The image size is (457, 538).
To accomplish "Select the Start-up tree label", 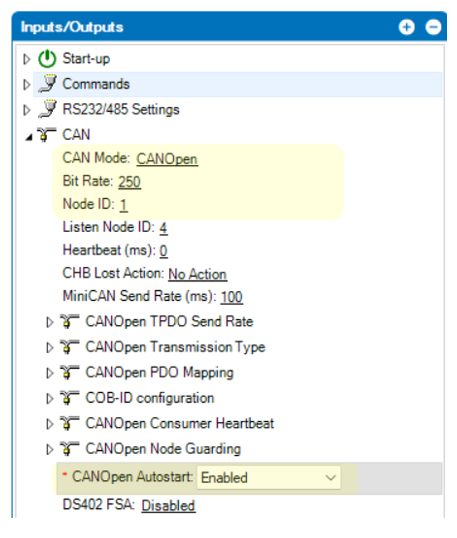I will click(x=86, y=59).
